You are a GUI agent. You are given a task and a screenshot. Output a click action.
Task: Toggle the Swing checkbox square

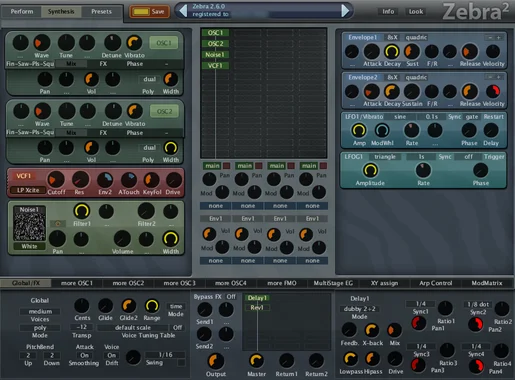coord(181,363)
